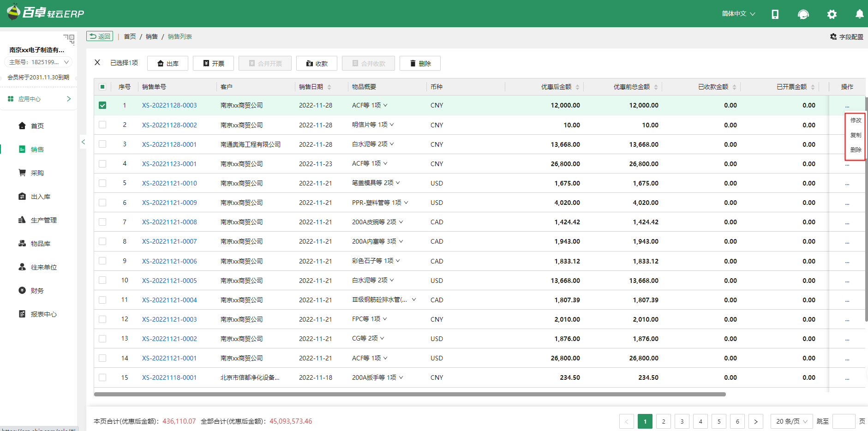Open the 主账号 account dropdown
The width and height of the screenshot is (868, 431).
tap(38, 62)
